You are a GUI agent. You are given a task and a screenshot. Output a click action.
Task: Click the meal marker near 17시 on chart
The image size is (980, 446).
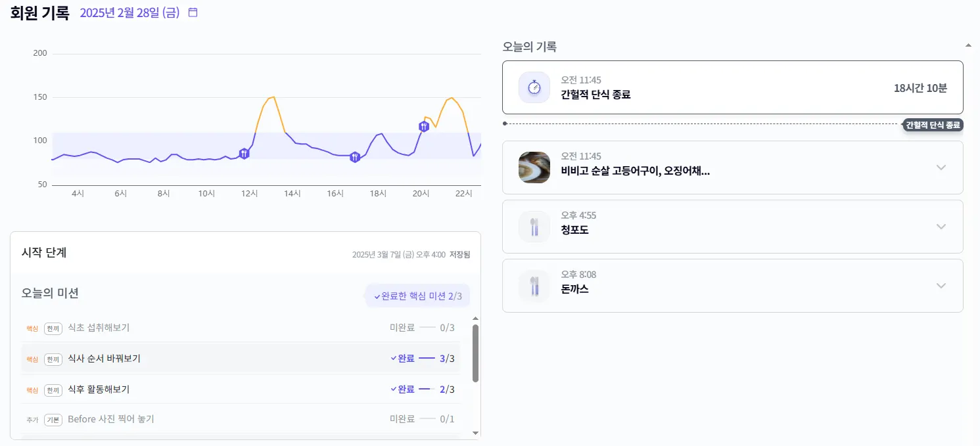point(355,157)
